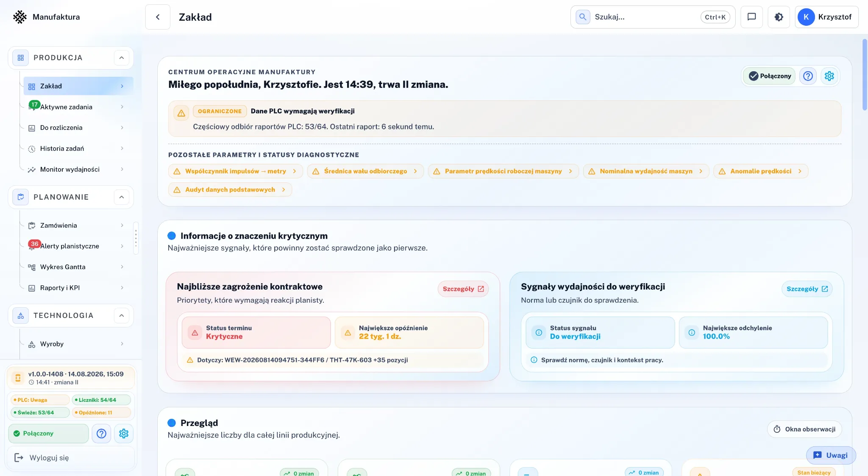Click the Świeże: 53/64 status chip
Image resolution: width=868 pixels, height=476 pixels.
[40, 412]
